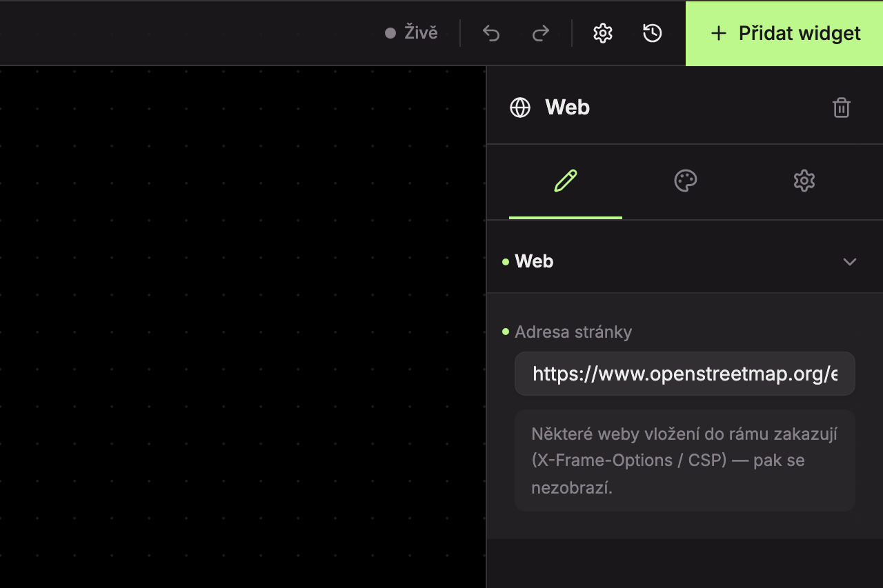Switch to the gear settings tab in panel

point(804,181)
